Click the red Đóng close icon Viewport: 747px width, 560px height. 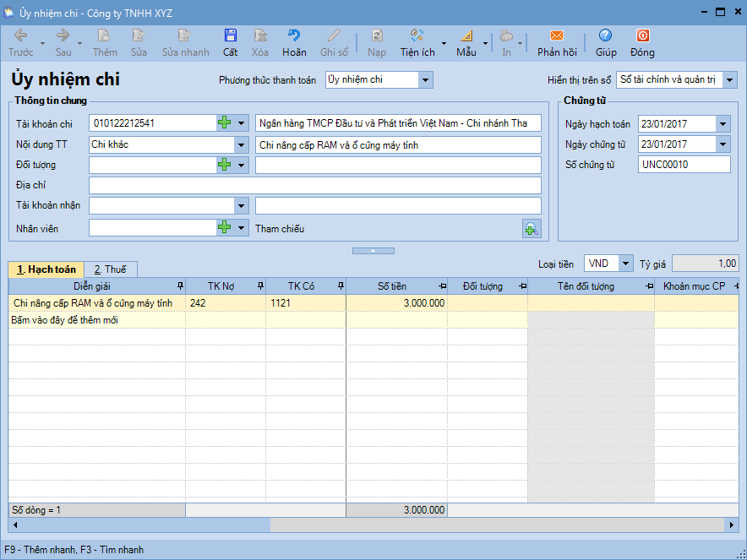[642, 42]
